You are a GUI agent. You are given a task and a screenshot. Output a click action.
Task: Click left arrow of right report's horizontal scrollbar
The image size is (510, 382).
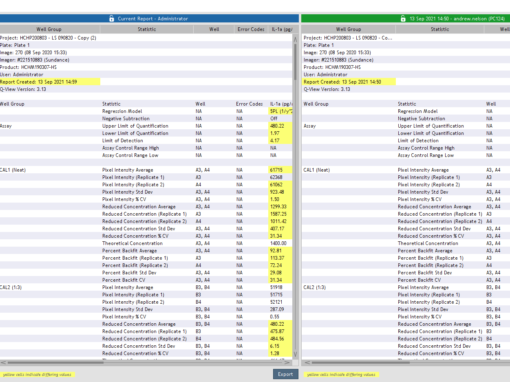pyautogui.click(x=307, y=362)
